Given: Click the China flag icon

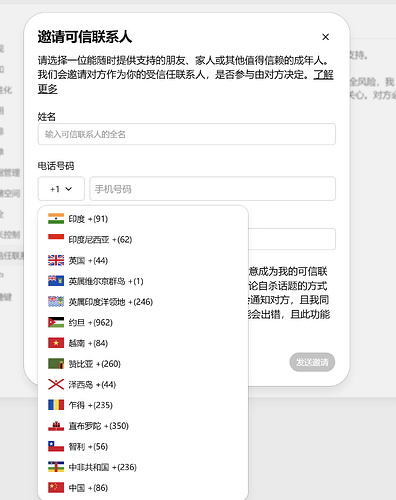Looking at the screenshot, I should coord(56,488).
